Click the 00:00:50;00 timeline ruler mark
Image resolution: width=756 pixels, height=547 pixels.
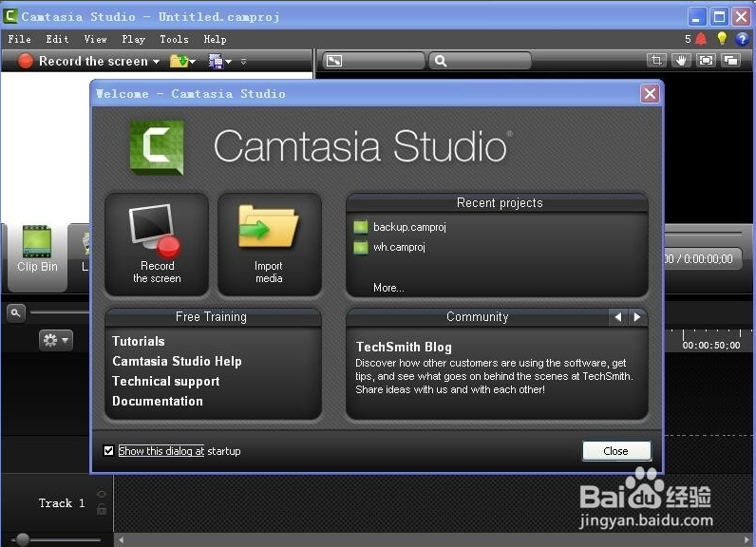711,346
